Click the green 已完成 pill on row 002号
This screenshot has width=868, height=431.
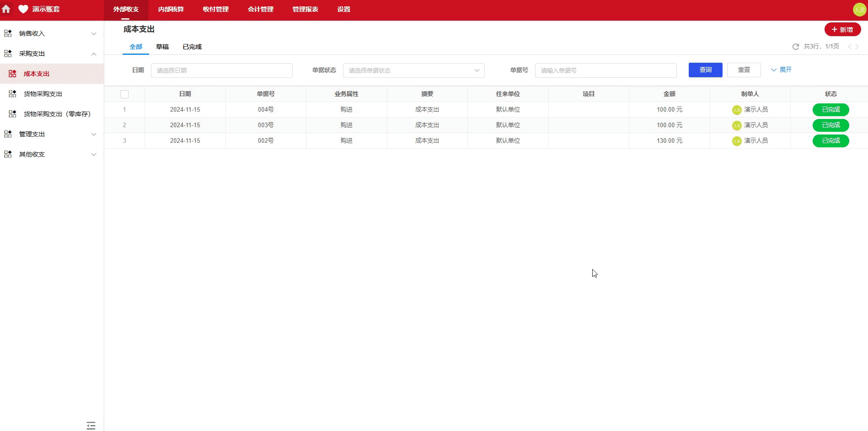coord(830,140)
